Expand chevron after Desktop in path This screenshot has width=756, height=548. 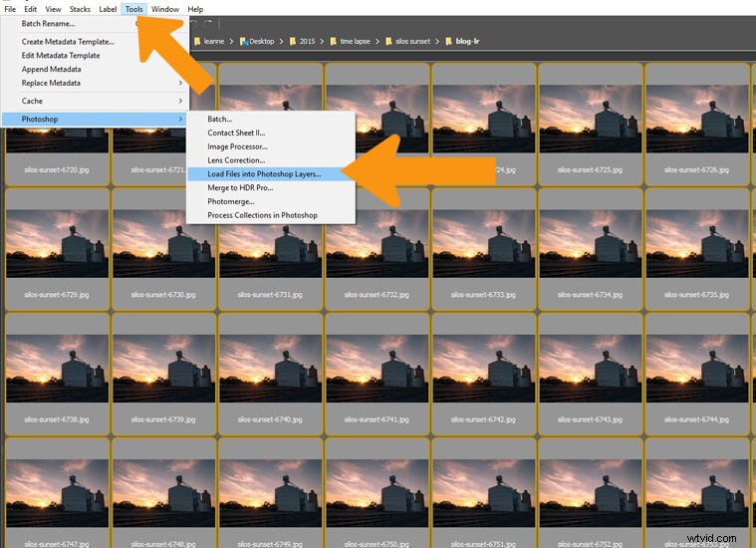282,41
